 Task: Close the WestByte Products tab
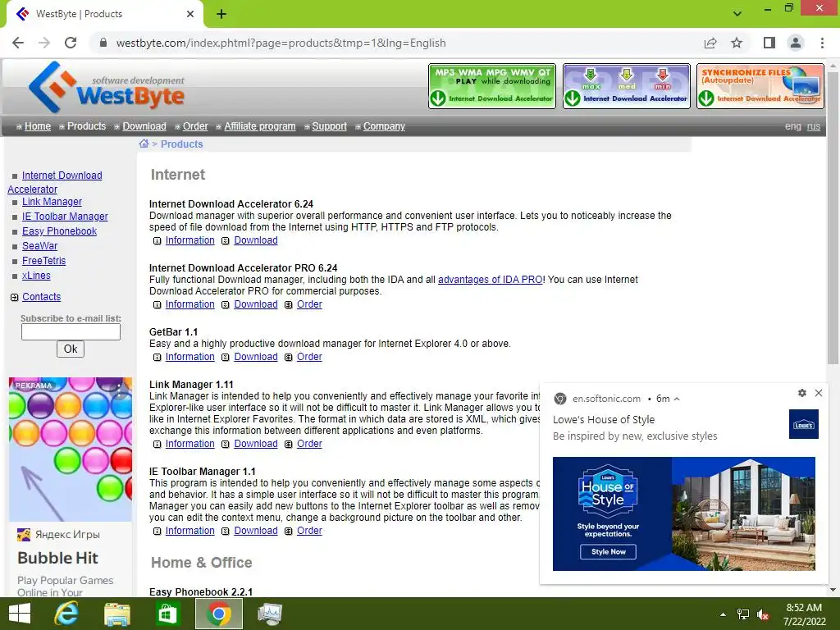[x=190, y=14]
